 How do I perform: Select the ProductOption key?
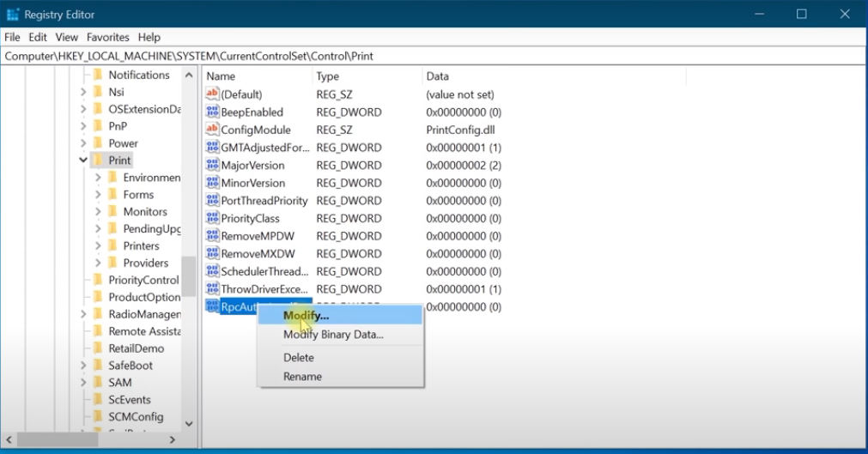[x=144, y=297]
